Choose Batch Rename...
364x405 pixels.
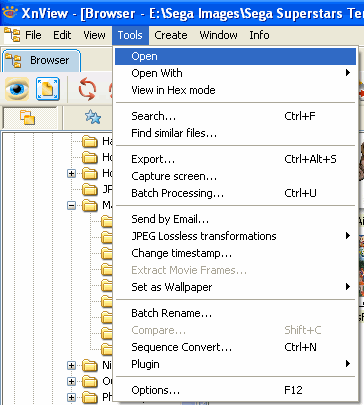tap(235, 313)
